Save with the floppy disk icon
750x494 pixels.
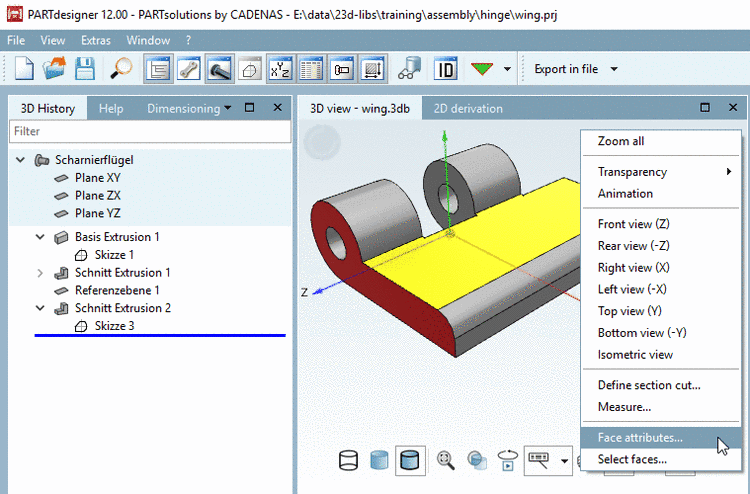85,69
